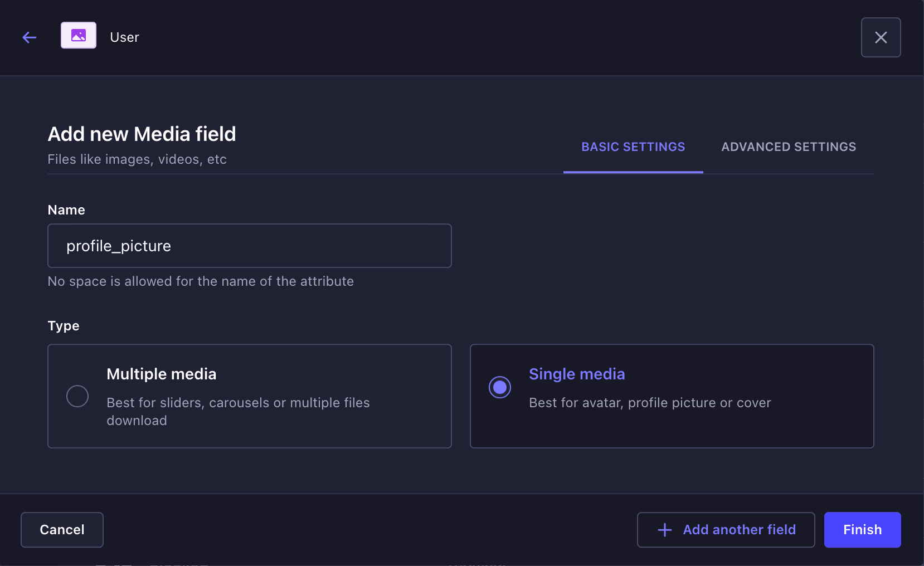Open the Basic Settings tab
This screenshot has width=924, height=566.
pyautogui.click(x=633, y=147)
